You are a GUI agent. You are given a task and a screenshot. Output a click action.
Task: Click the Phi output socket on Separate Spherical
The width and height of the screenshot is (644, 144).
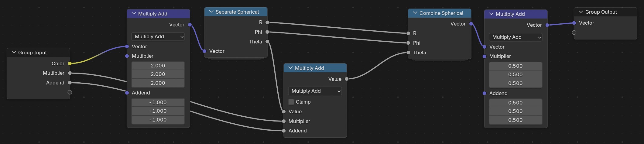pos(267,32)
